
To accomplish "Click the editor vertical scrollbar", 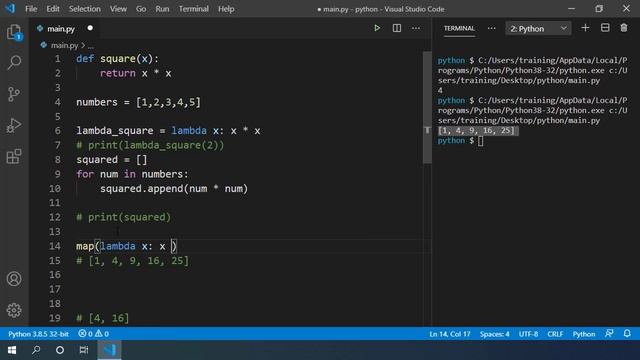I will click(427, 107).
